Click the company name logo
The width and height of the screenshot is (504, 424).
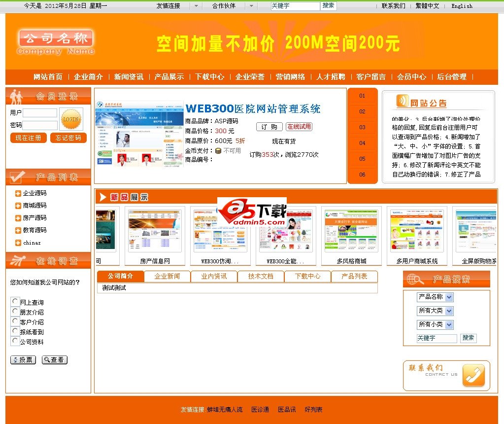click(56, 42)
